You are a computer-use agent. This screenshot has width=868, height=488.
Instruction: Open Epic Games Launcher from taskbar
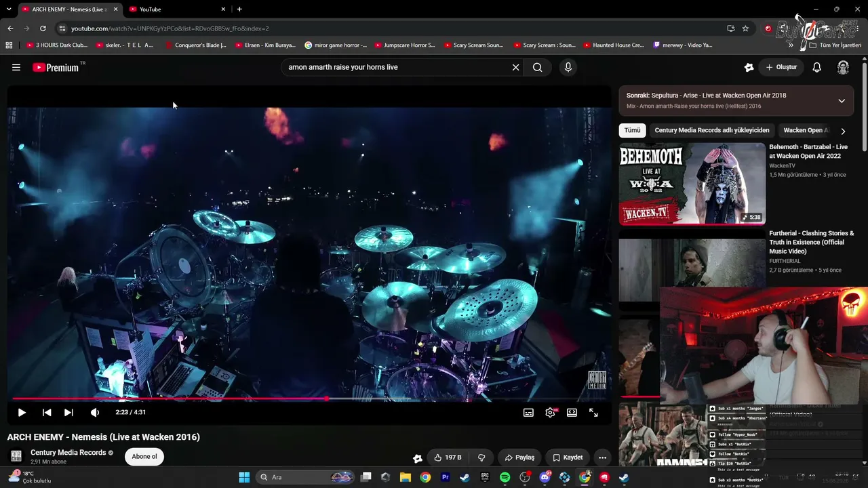click(485, 477)
